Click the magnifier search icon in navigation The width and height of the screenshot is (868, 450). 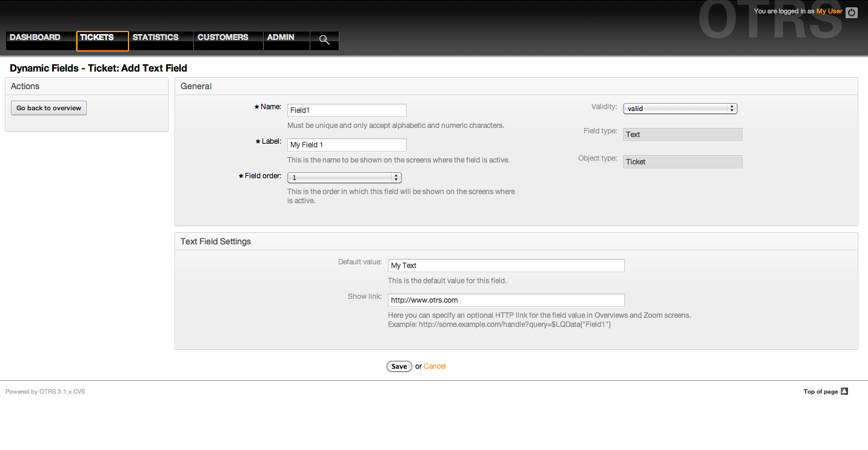[x=324, y=40]
